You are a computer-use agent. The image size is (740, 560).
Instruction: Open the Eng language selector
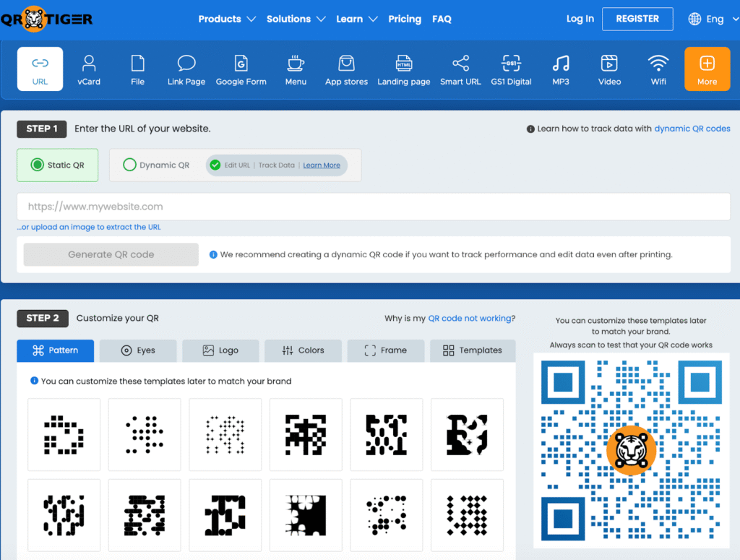point(706,19)
